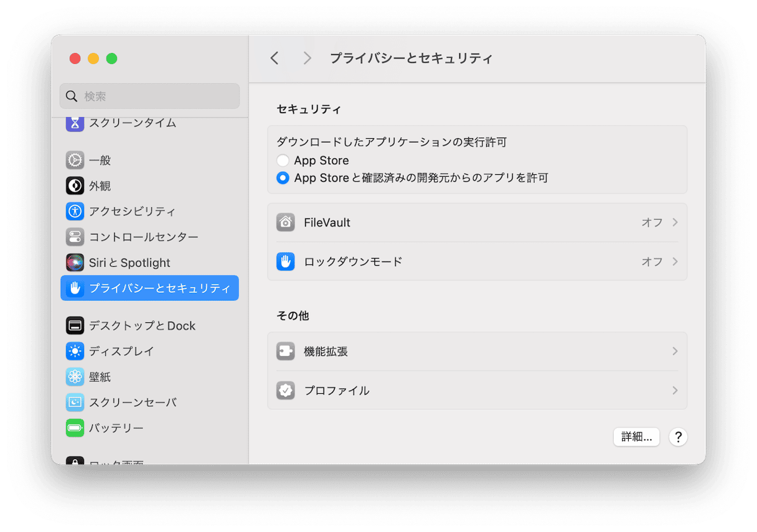Open デスクトップと Dock in sidebar
The image size is (757, 532).
(x=142, y=326)
